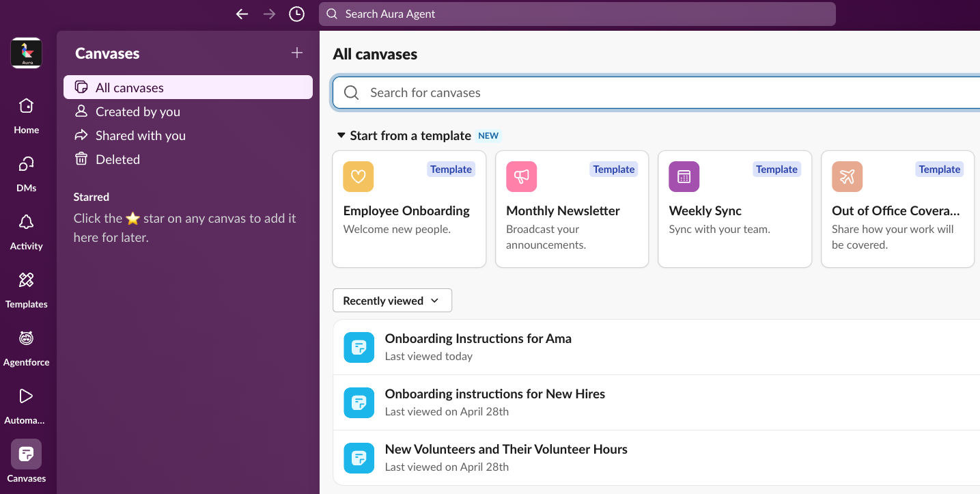The height and width of the screenshot is (494, 980).
Task: Open Agentforce in the sidebar
Action: point(27,347)
